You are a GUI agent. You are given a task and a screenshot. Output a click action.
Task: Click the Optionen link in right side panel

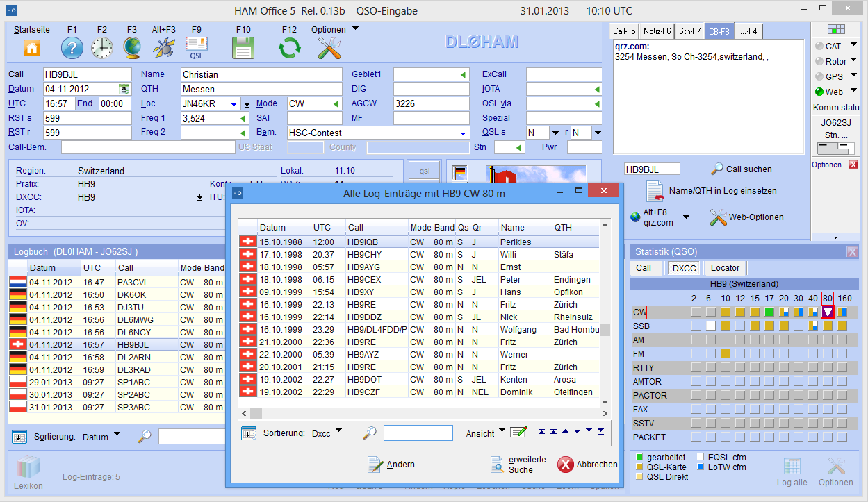(827, 165)
